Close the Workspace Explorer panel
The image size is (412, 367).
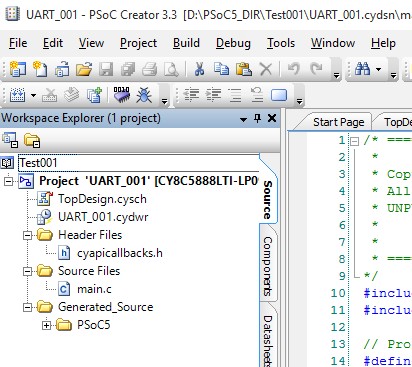point(272,118)
